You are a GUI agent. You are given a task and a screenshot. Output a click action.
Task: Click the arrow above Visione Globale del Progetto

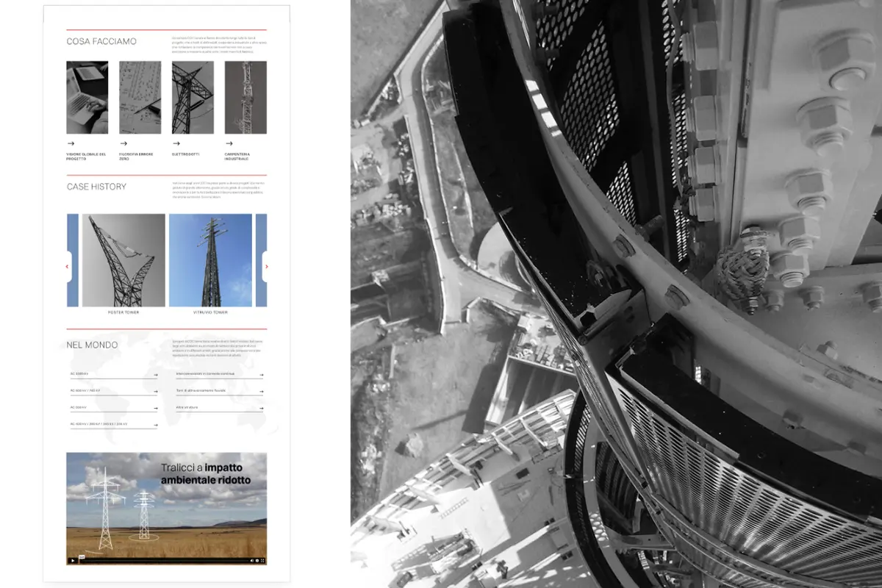pyautogui.click(x=71, y=143)
